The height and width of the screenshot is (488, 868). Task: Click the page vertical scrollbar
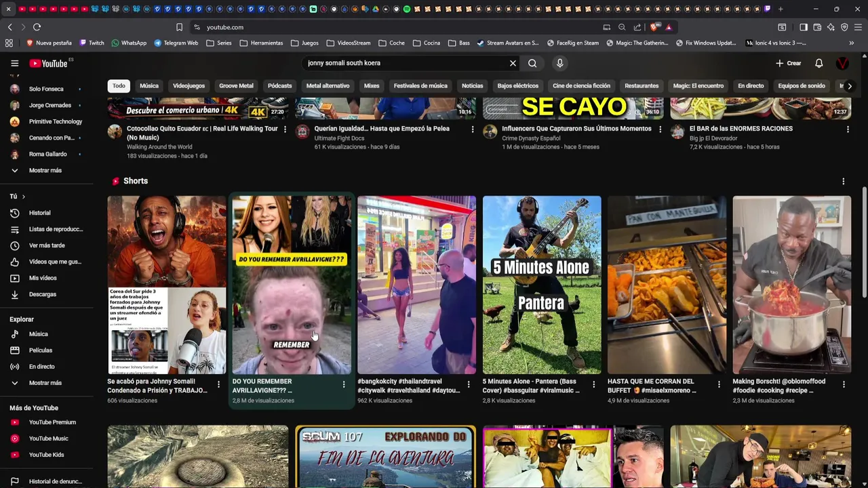864,241
